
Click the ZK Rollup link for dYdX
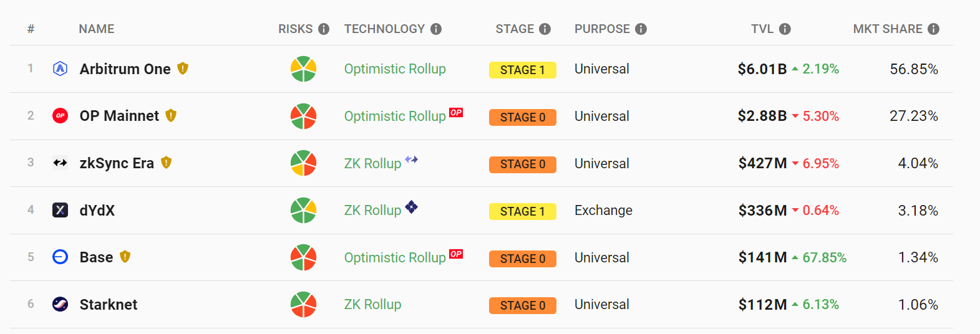[x=372, y=211]
